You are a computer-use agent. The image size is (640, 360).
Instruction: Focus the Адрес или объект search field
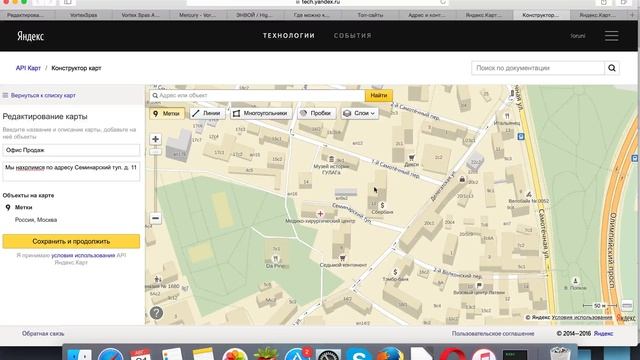coord(257,96)
